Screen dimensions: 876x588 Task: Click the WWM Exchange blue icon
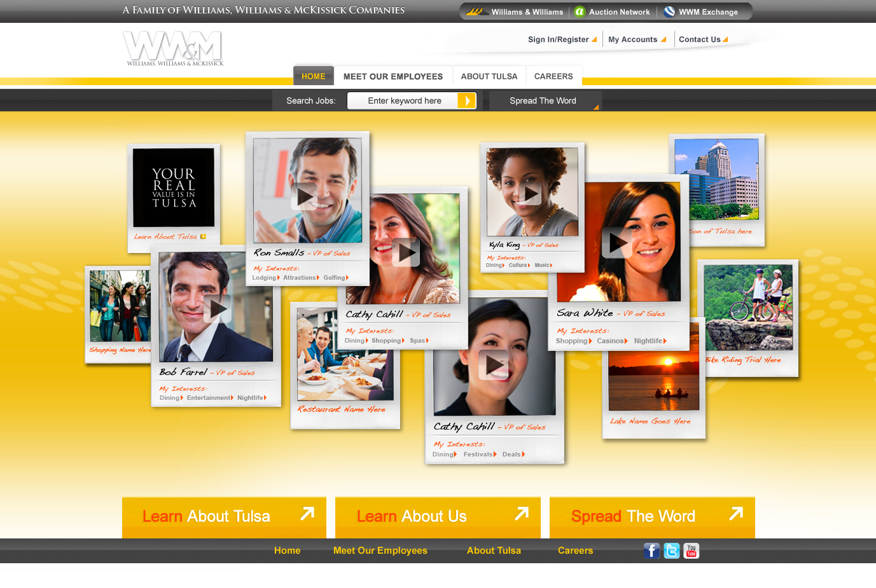tap(669, 11)
